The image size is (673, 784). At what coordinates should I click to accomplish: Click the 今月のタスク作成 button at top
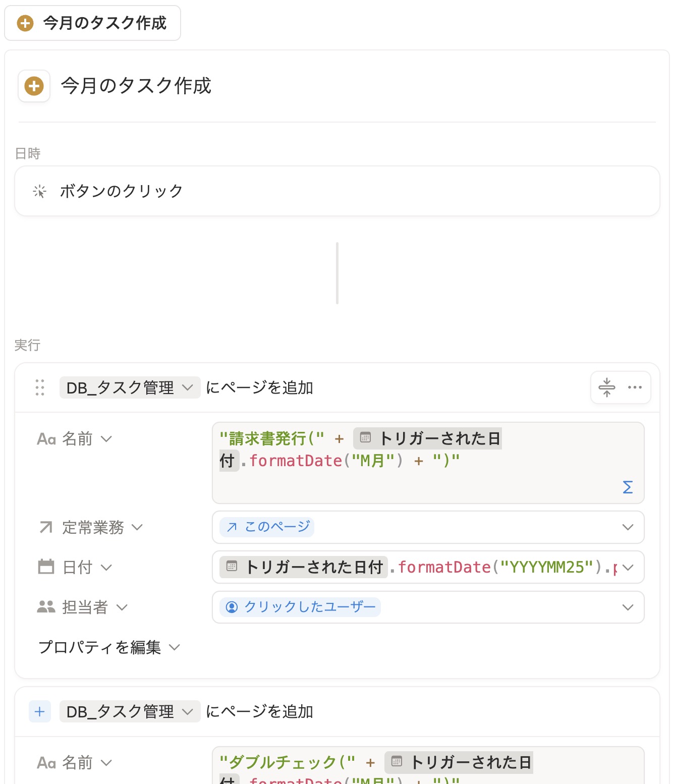point(92,23)
